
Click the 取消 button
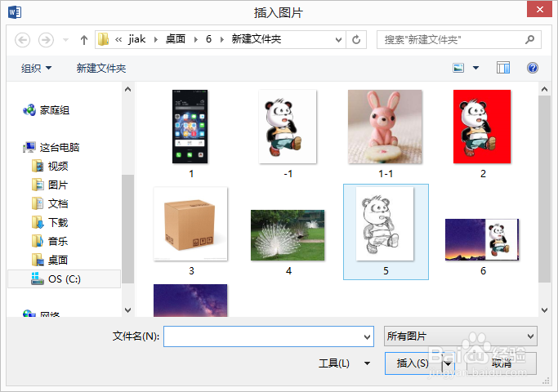pos(502,363)
